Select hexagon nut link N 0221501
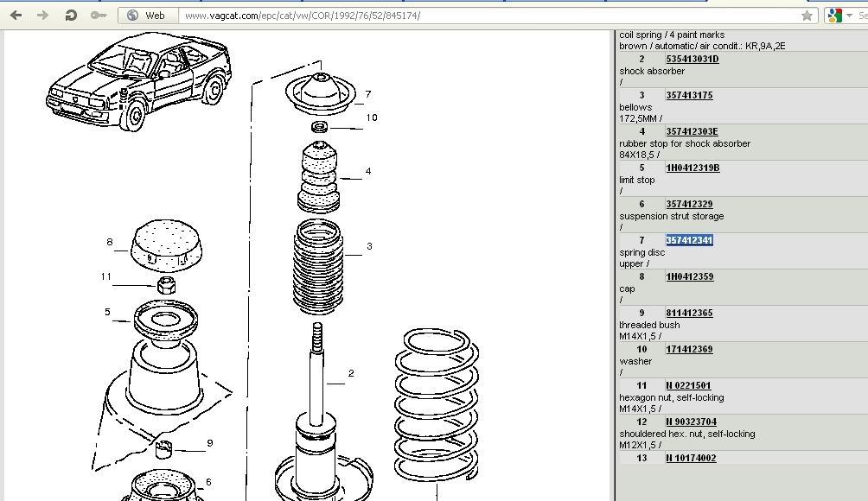The height and width of the screenshot is (501, 868). [688, 385]
